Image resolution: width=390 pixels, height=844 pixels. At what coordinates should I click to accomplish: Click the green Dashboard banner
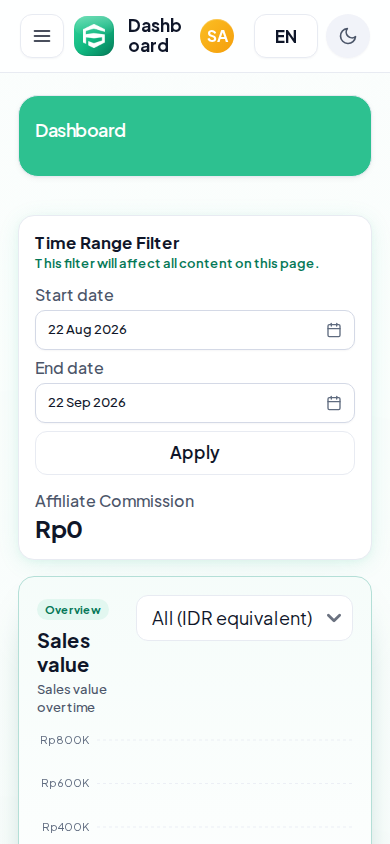pos(195,136)
